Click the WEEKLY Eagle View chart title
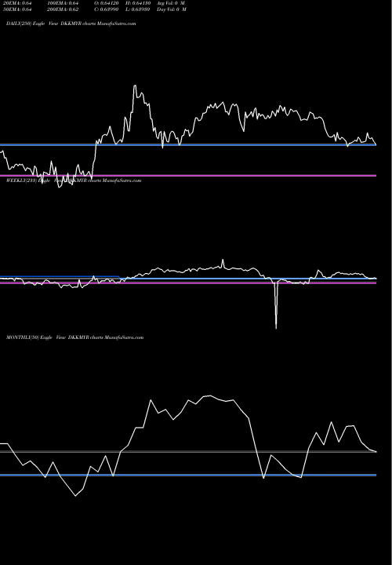 (74, 180)
